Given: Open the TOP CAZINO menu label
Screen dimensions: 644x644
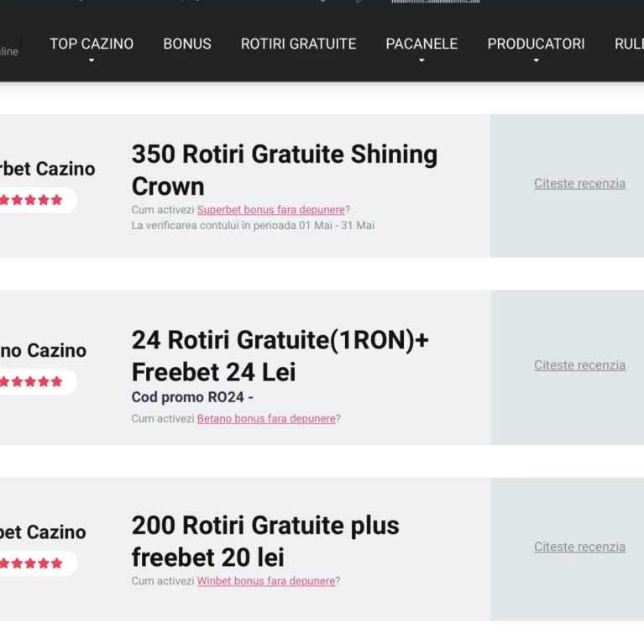Looking at the screenshot, I should (92, 44).
